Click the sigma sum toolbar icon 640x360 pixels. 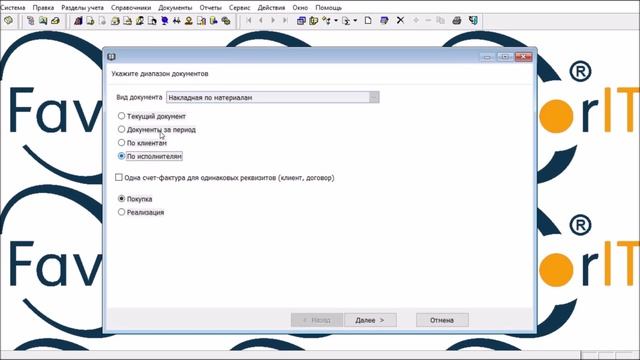click(x=346, y=20)
